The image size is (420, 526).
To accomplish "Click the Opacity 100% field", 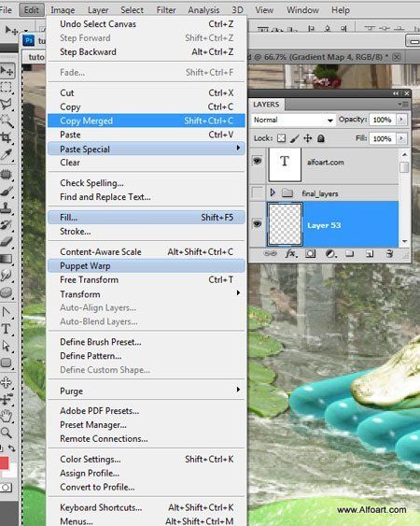I will (x=383, y=120).
